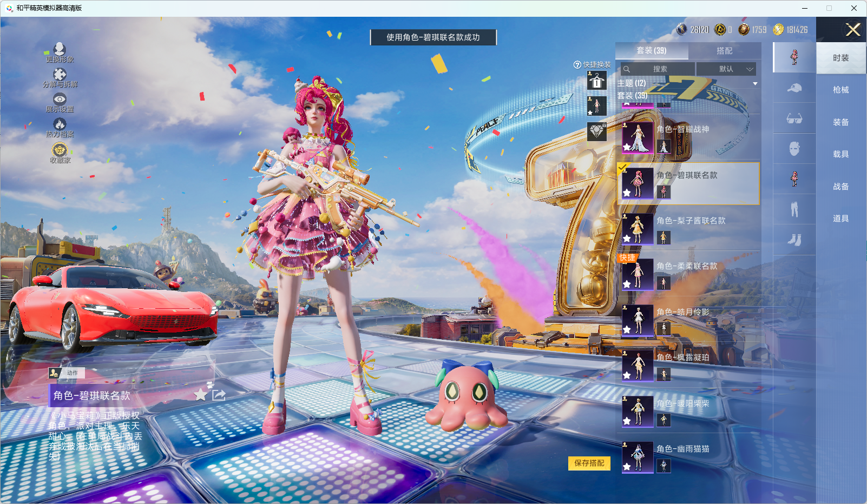Image resolution: width=867 pixels, height=504 pixels.
Task: Click the currency icon beside 181426
Action: [778, 30]
